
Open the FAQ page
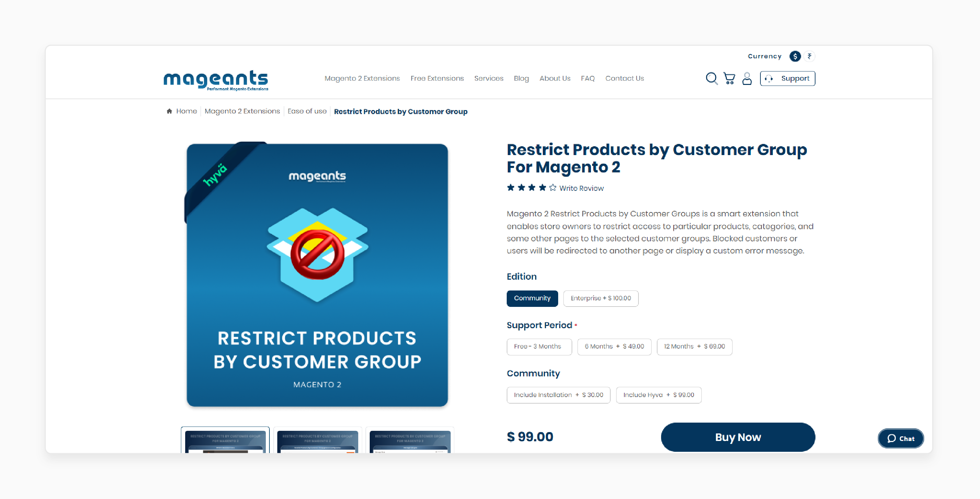pos(587,78)
